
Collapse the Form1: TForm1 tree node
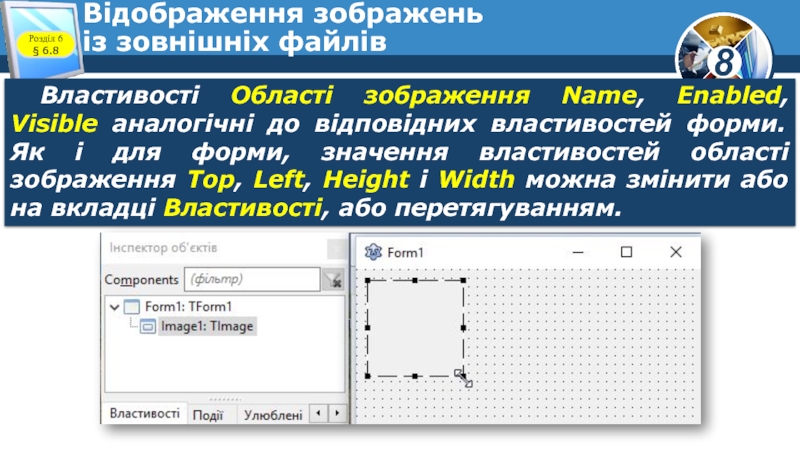tap(113, 307)
